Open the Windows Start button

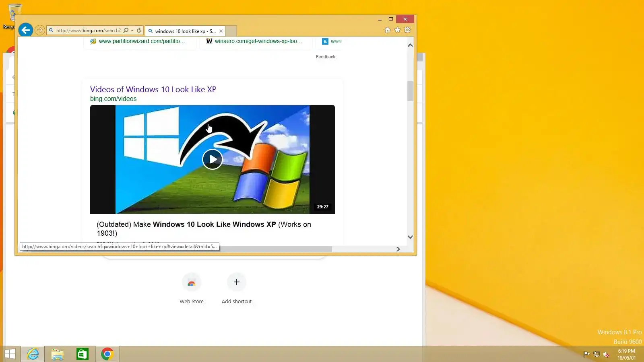tap(10, 354)
